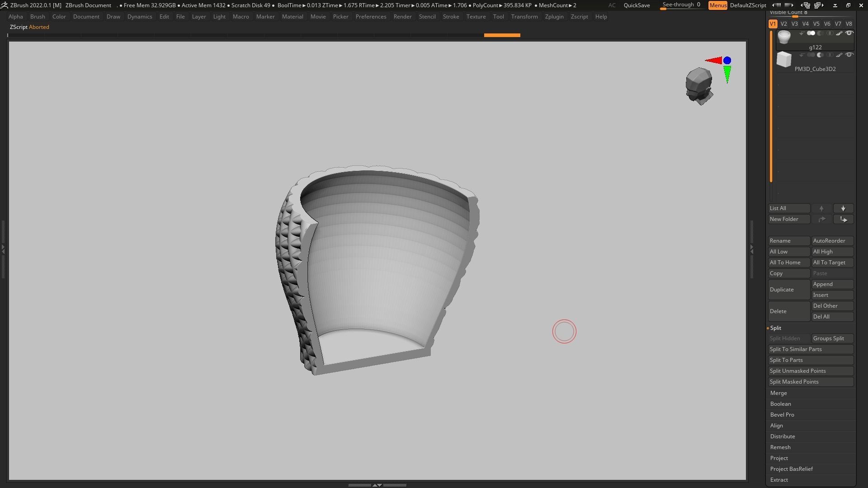Toggle polypaint brush icon on g122 subtool
The height and width of the screenshot is (488, 868).
point(839,33)
